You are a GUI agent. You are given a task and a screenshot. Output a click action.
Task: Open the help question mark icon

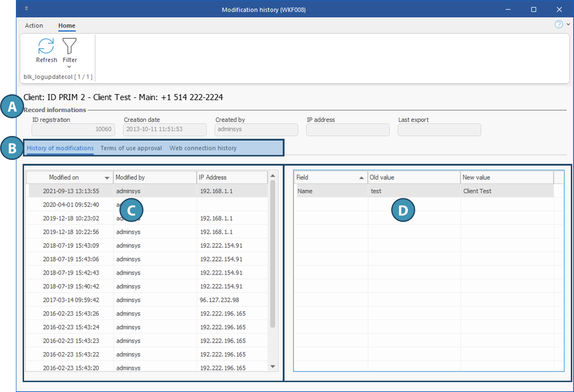pyautogui.click(x=558, y=24)
